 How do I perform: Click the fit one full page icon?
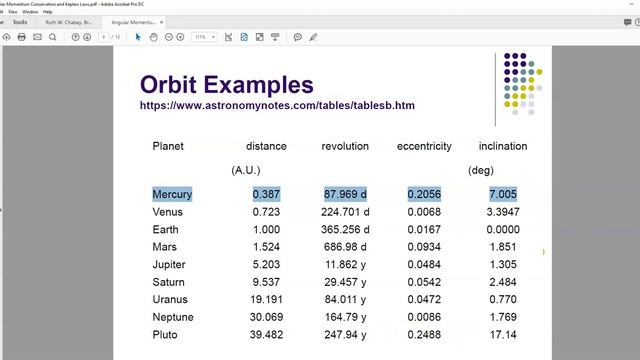[244, 37]
